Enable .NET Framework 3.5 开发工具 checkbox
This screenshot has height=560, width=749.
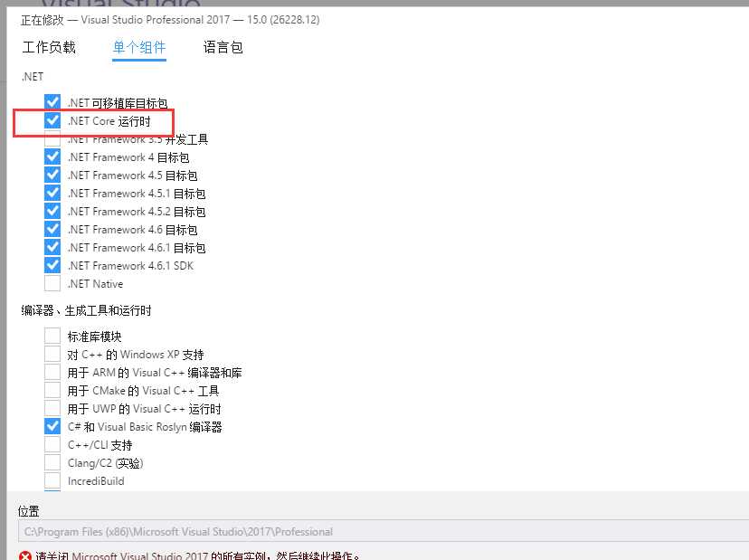point(52,138)
